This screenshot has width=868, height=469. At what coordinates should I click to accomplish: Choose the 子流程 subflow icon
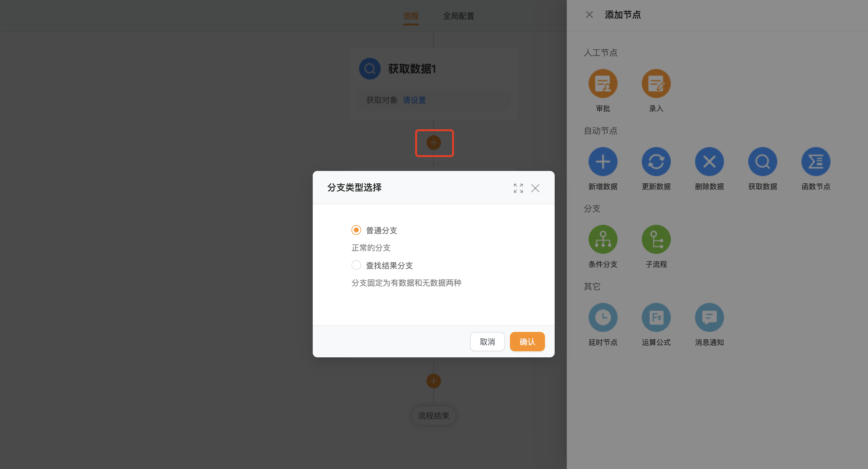(656, 239)
